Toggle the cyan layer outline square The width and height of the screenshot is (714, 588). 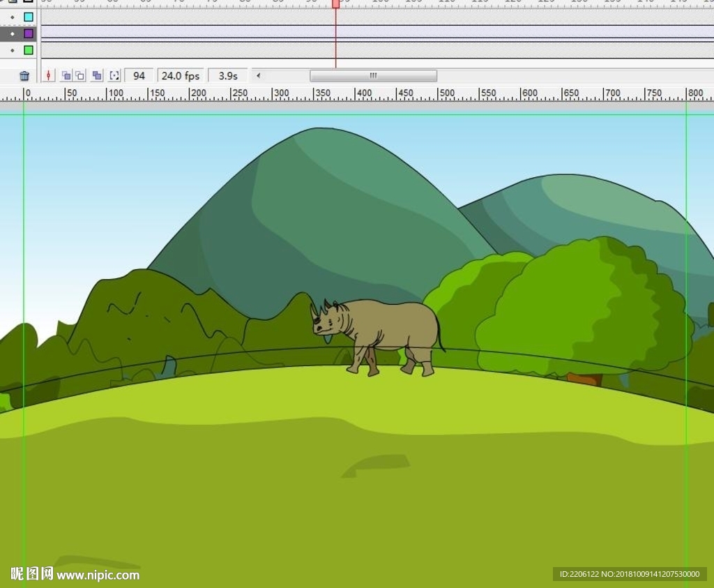(29, 17)
